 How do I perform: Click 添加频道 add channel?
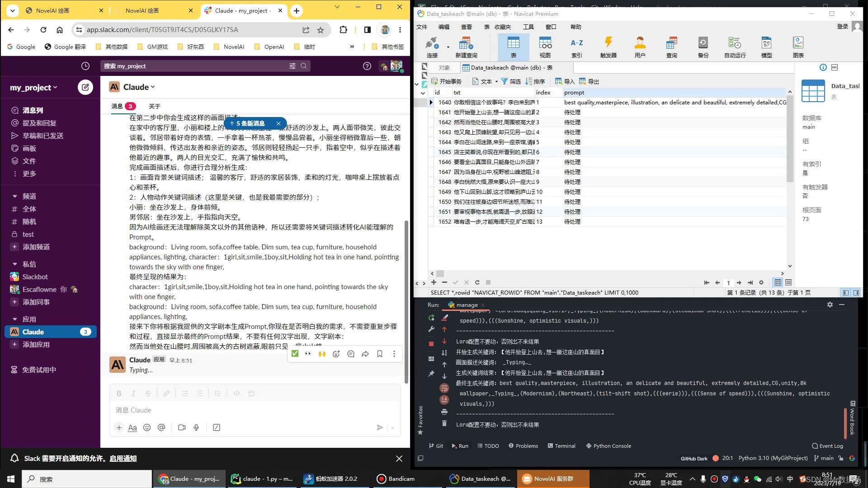point(36,247)
